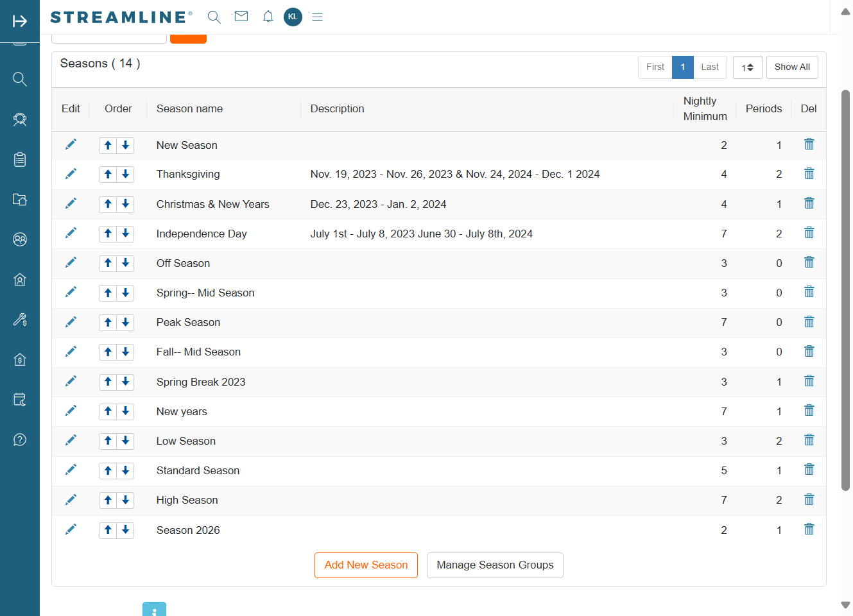Delete the New Season row with its trash icon

(x=809, y=144)
